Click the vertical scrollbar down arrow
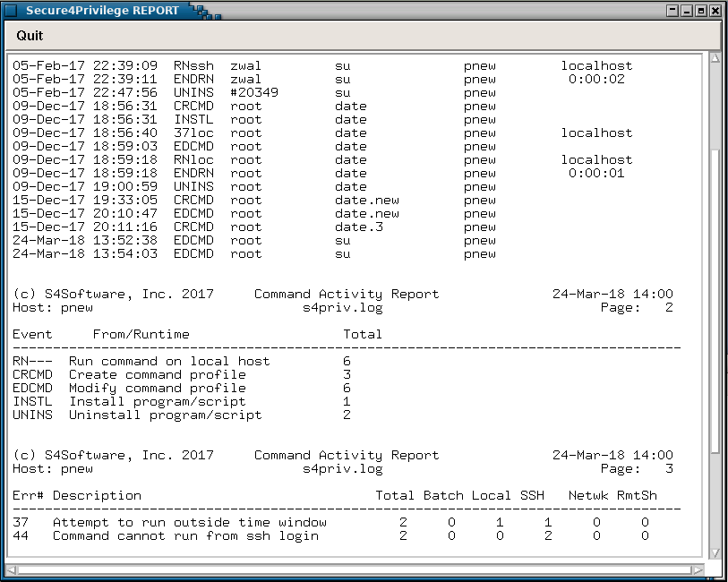The height and width of the screenshot is (582, 728). [714, 552]
